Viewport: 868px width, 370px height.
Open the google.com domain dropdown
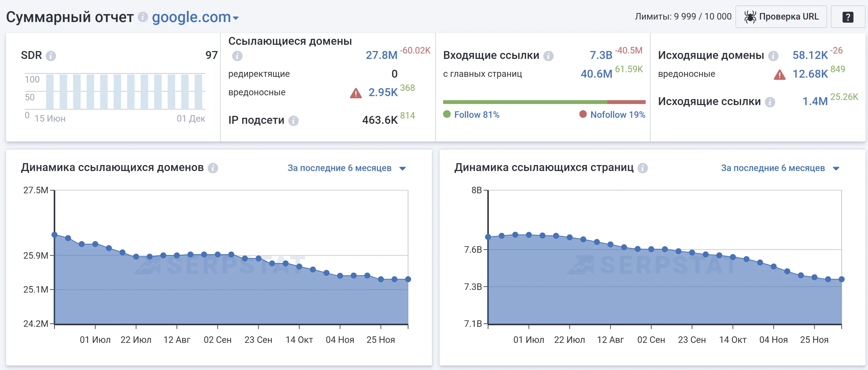tap(195, 17)
